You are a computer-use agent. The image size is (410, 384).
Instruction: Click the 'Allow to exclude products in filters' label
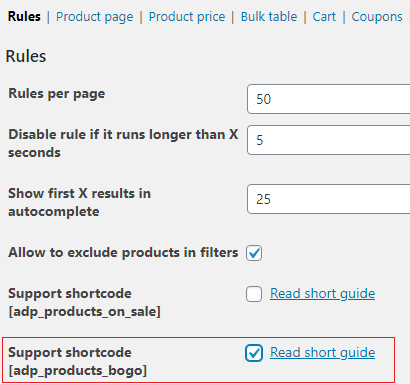pos(123,253)
